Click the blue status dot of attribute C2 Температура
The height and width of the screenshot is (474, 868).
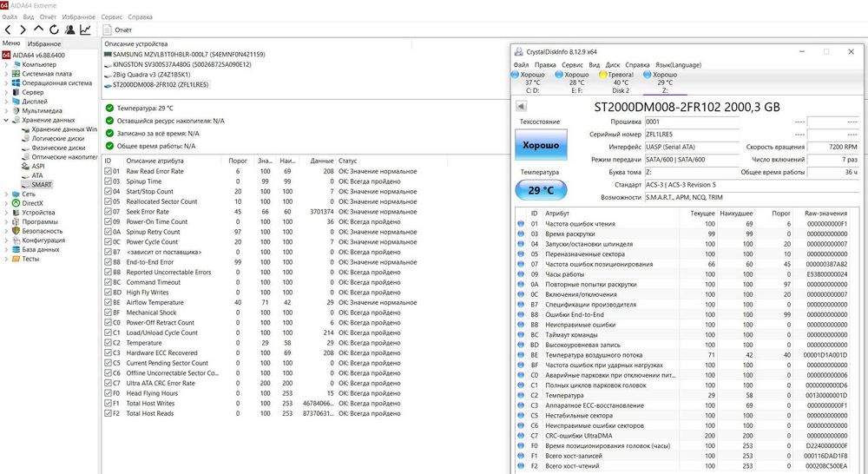(521, 395)
